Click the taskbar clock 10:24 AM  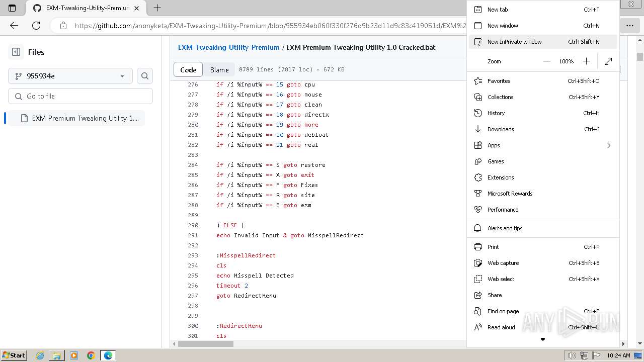tap(618, 355)
